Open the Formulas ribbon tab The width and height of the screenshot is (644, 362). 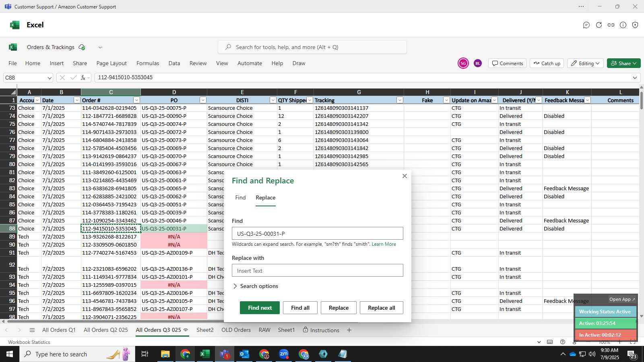(x=148, y=63)
